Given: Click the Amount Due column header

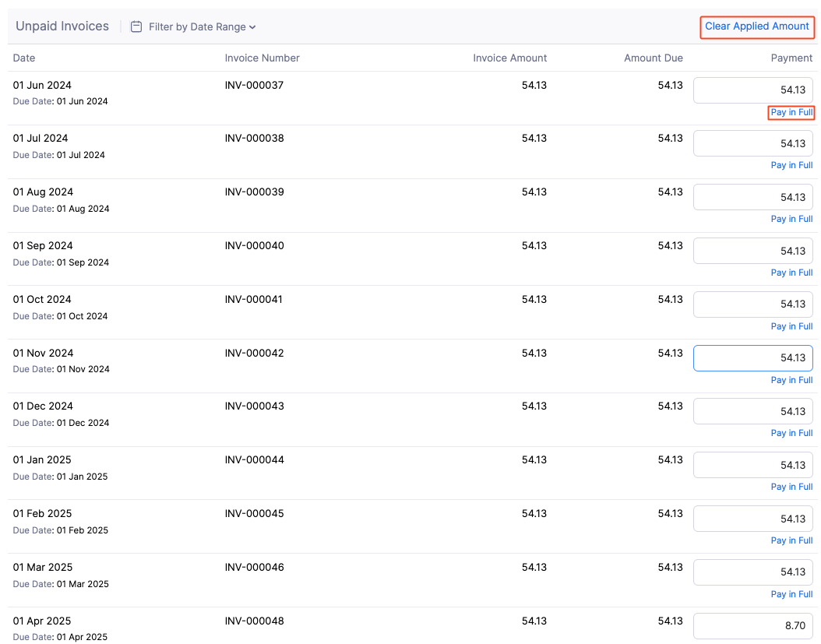Looking at the screenshot, I should pos(654,58).
